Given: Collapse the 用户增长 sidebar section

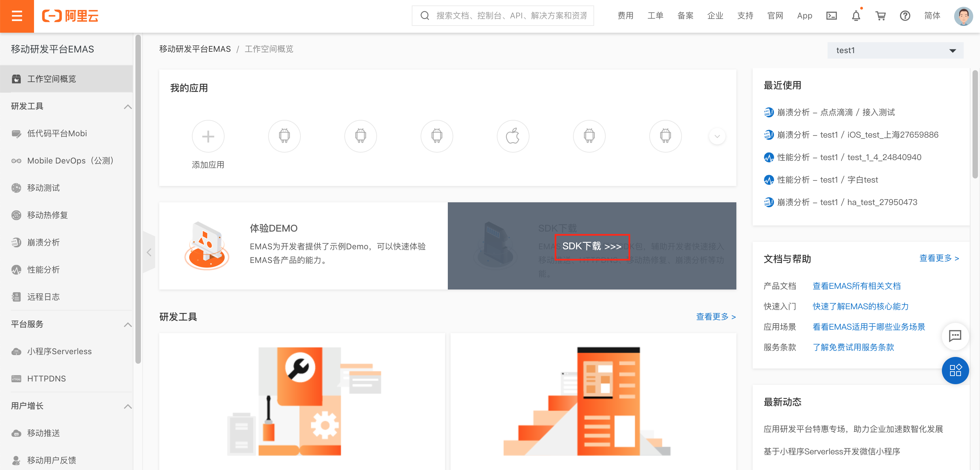Looking at the screenshot, I should [x=128, y=406].
